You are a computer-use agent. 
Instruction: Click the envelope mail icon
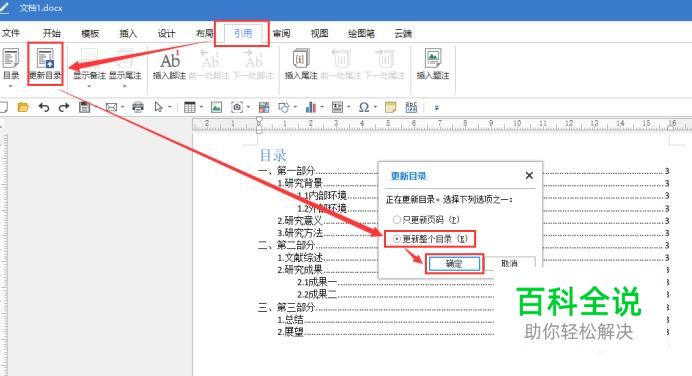click(x=111, y=107)
